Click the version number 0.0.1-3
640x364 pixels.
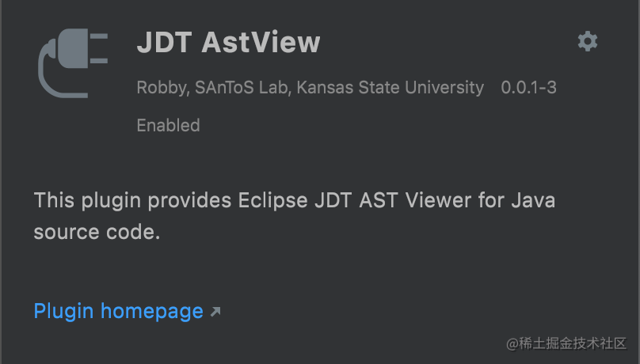pyautogui.click(x=528, y=87)
